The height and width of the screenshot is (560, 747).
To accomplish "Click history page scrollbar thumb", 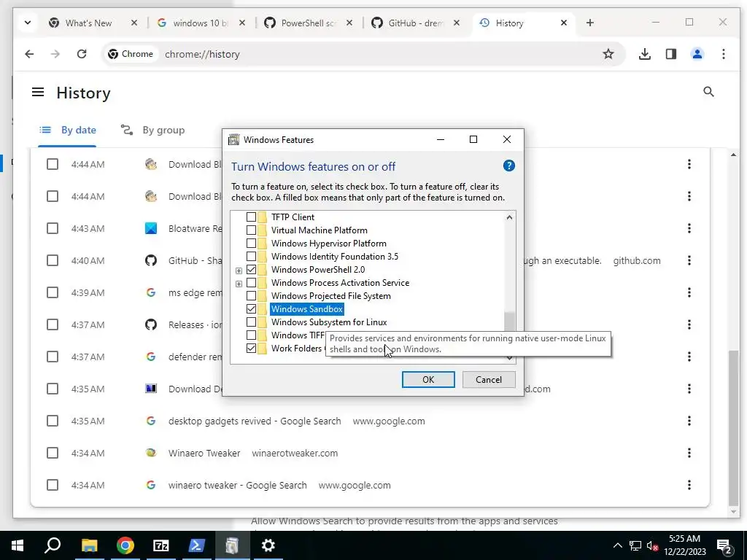I will pos(732,428).
